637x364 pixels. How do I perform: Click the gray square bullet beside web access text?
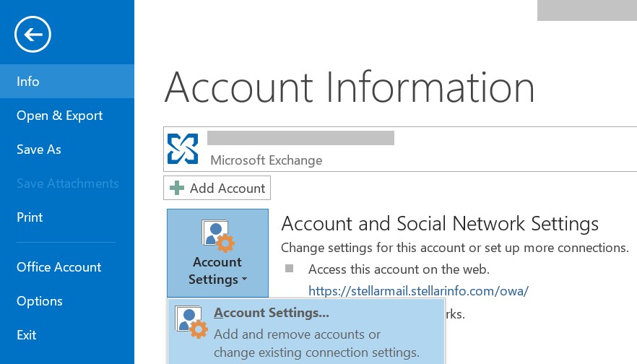pos(290,269)
